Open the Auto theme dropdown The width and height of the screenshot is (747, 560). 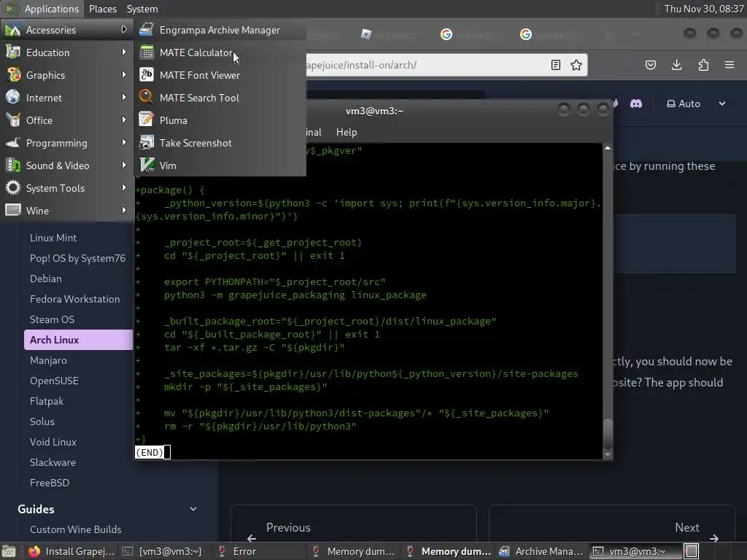(x=696, y=104)
